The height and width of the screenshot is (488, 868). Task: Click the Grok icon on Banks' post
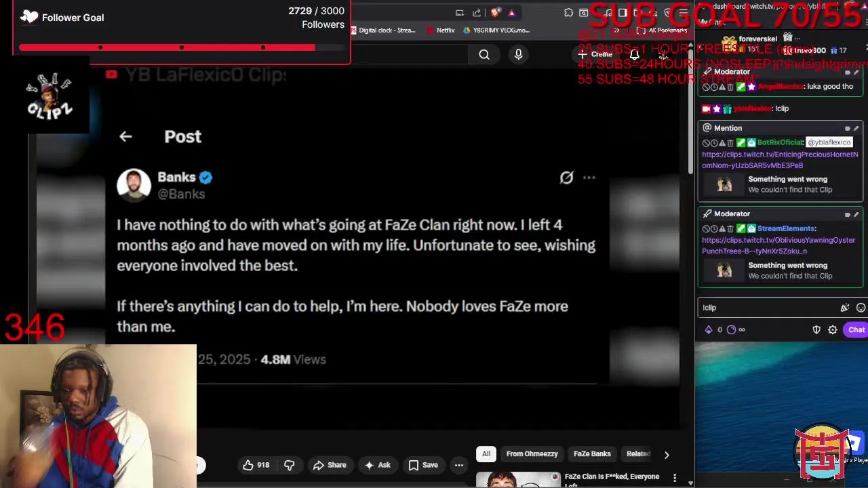566,178
